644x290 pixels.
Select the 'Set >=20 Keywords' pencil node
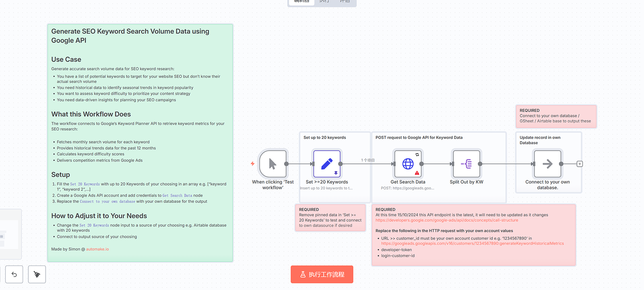[327, 164]
